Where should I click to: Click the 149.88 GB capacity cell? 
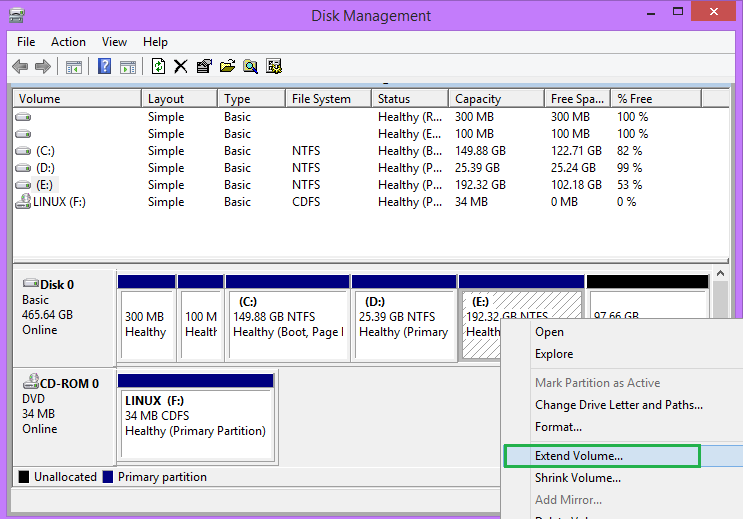click(x=480, y=151)
